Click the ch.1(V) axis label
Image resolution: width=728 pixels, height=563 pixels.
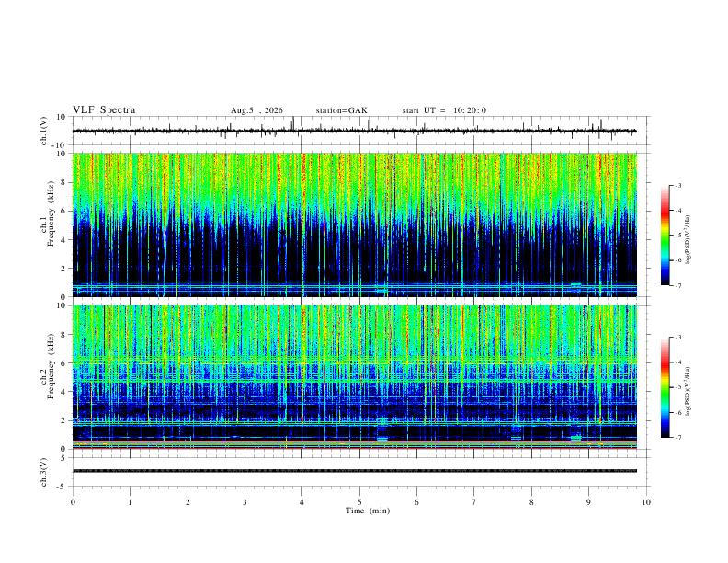click(x=44, y=131)
